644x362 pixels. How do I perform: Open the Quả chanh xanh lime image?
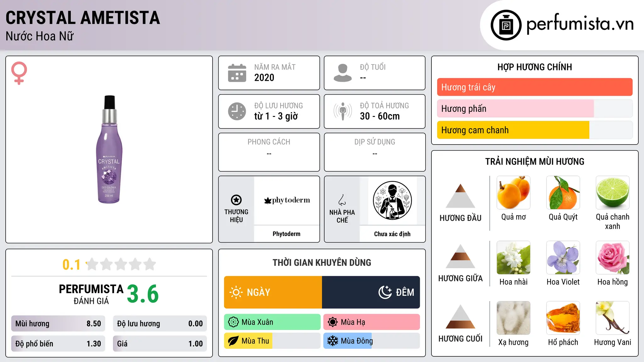pos(613,193)
